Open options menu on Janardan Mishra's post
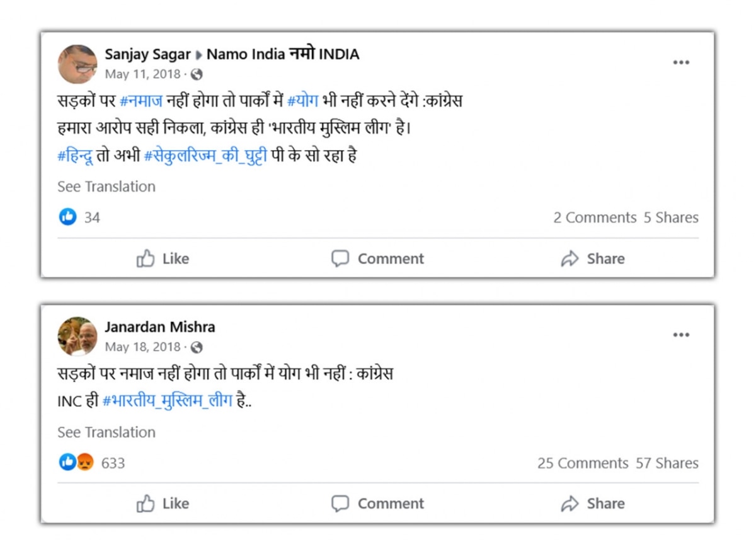The height and width of the screenshot is (549, 756). (681, 335)
